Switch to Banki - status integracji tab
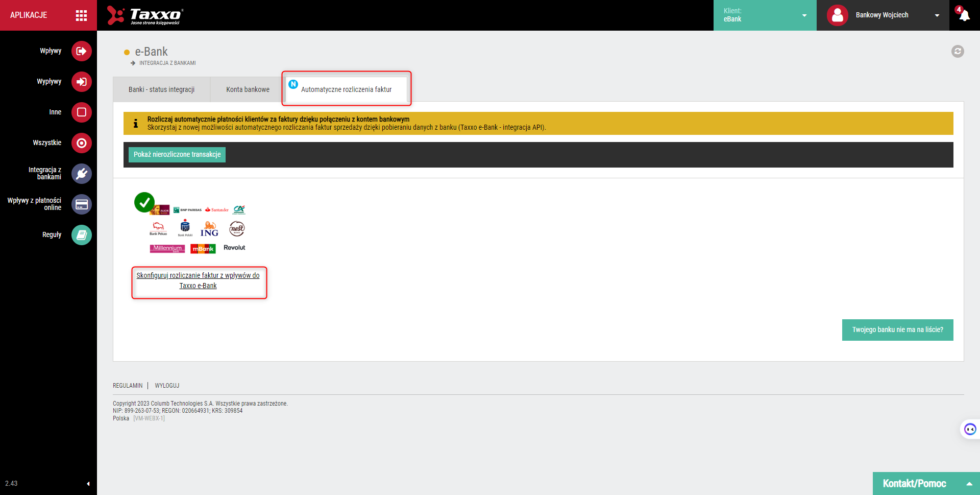Image resolution: width=980 pixels, height=495 pixels. point(161,89)
